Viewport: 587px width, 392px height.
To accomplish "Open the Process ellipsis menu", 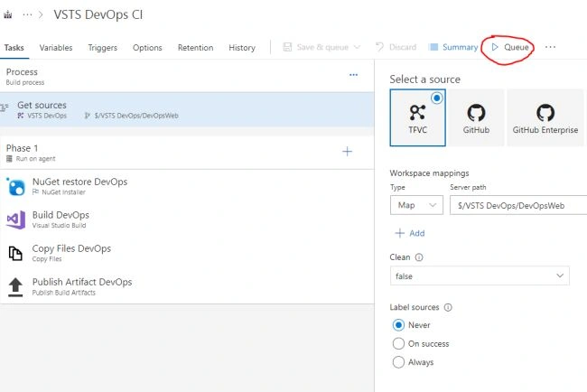I will [353, 75].
